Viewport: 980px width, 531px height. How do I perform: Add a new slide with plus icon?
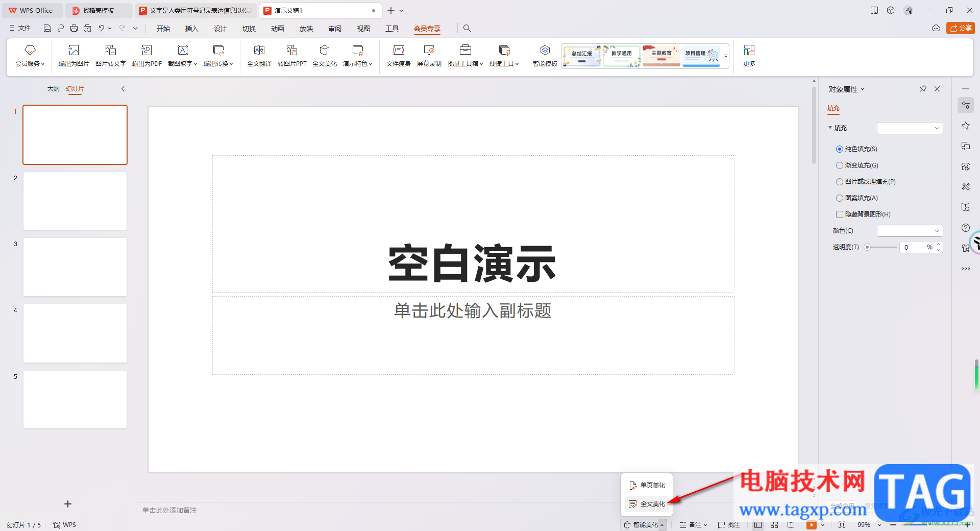point(68,504)
